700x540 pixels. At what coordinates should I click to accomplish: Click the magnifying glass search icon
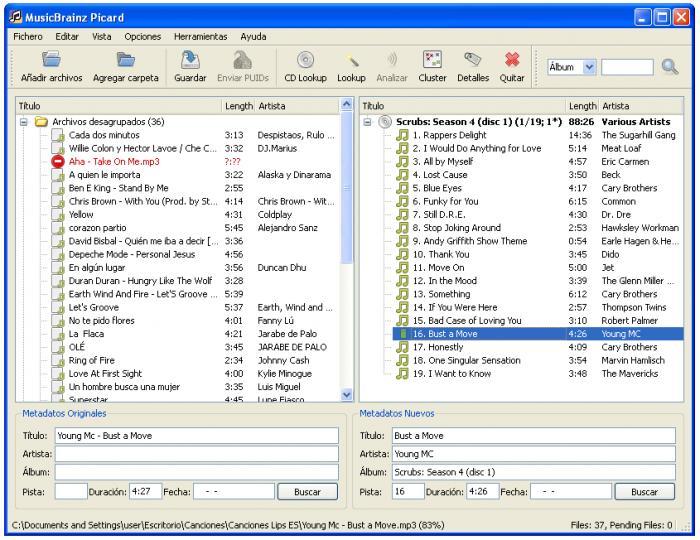click(x=670, y=67)
